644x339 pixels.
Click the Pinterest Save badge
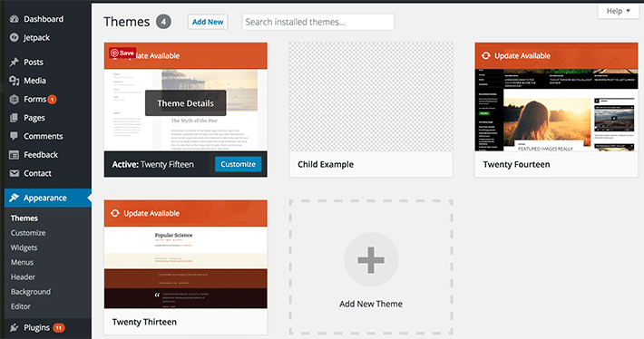pyautogui.click(x=122, y=53)
